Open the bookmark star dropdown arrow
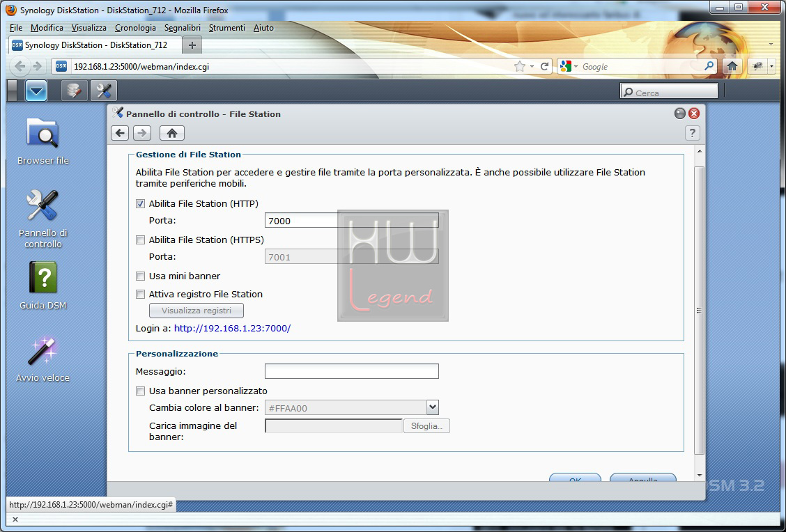The height and width of the screenshot is (532, 786). pos(532,66)
